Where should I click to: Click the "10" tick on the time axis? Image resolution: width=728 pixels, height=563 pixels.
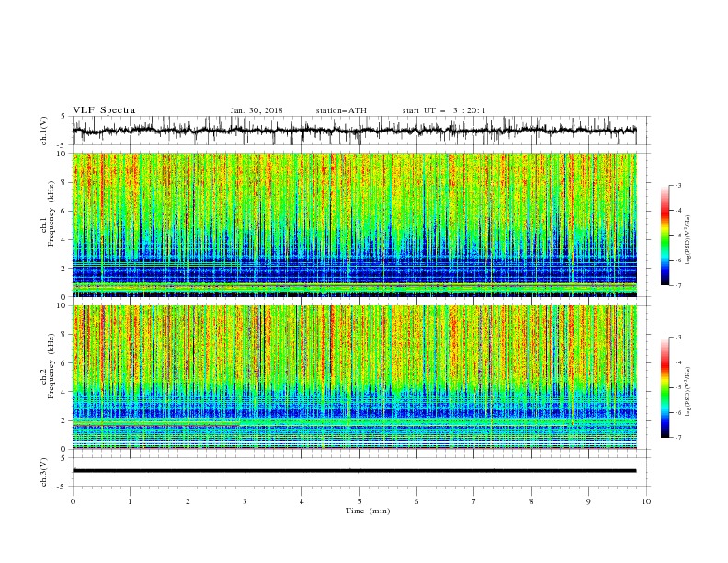pos(646,501)
